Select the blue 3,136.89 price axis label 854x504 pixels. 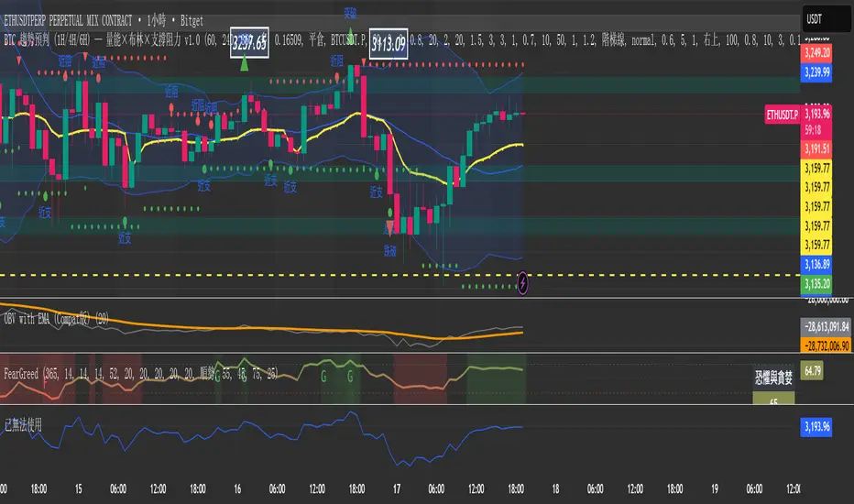click(x=817, y=265)
